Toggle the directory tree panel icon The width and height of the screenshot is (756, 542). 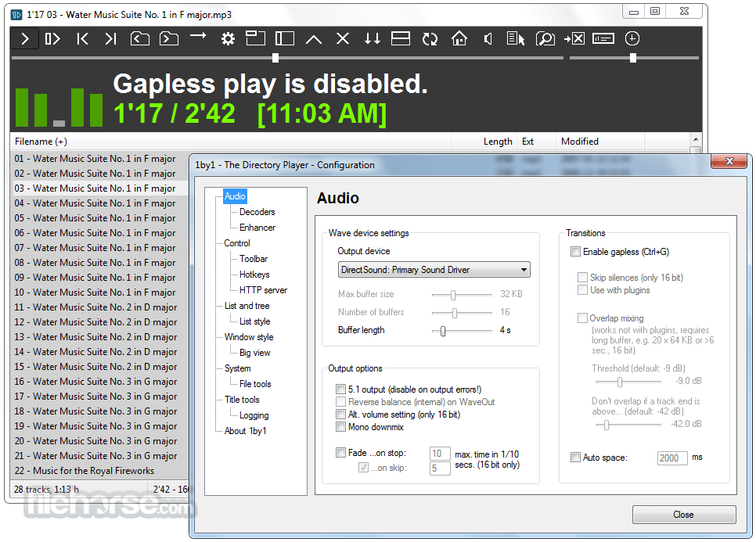point(285,38)
